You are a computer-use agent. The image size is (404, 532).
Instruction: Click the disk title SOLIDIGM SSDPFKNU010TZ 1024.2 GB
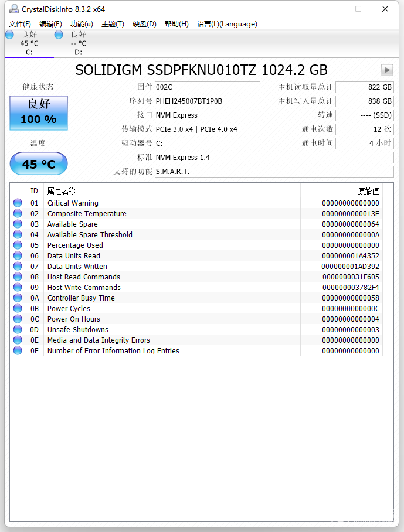tap(201, 70)
